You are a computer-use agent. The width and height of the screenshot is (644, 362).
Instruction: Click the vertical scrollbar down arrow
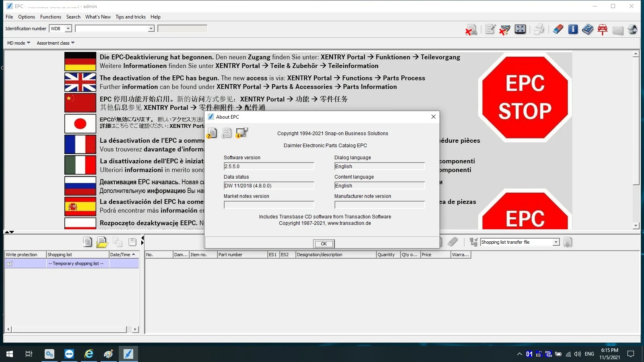pos(636,226)
